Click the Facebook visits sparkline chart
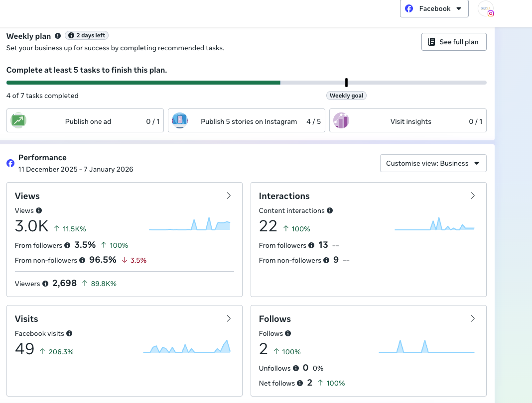 tap(187, 346)
